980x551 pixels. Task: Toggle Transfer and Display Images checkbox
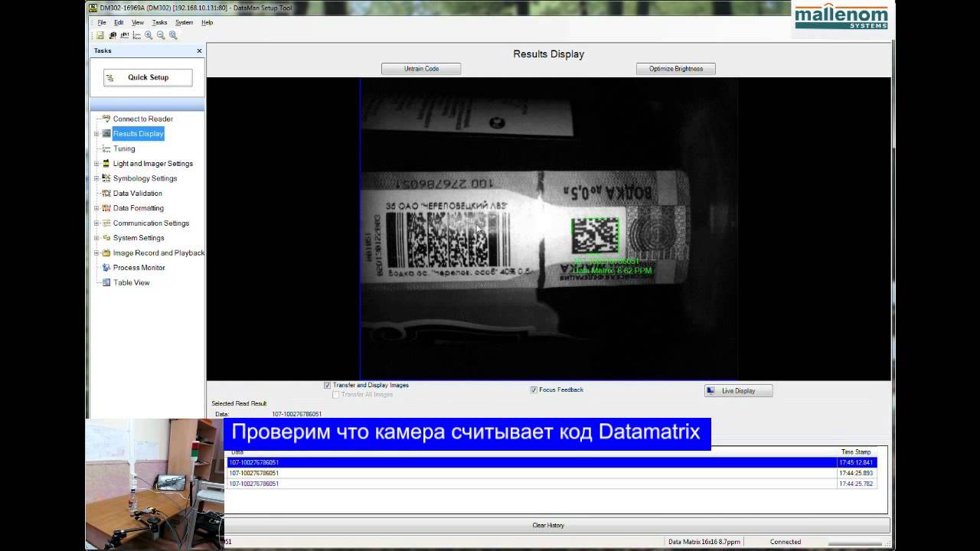pos(327,385)
